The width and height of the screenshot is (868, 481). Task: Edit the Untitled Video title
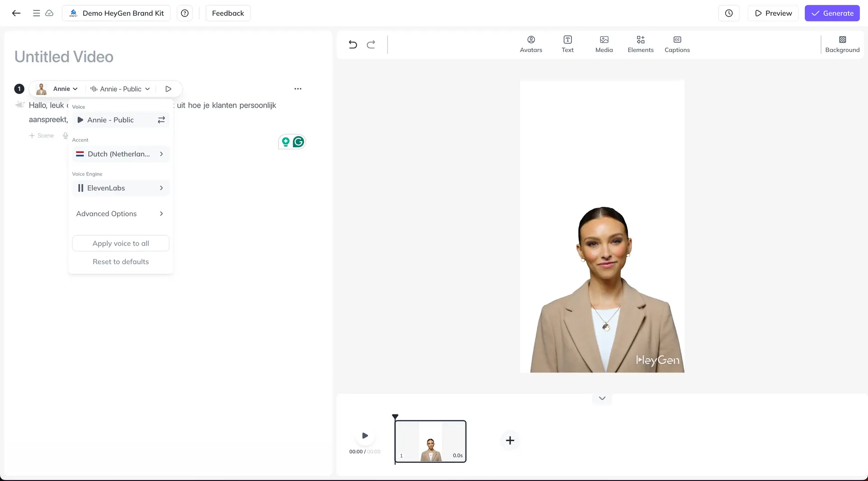[x=64, y=57]
